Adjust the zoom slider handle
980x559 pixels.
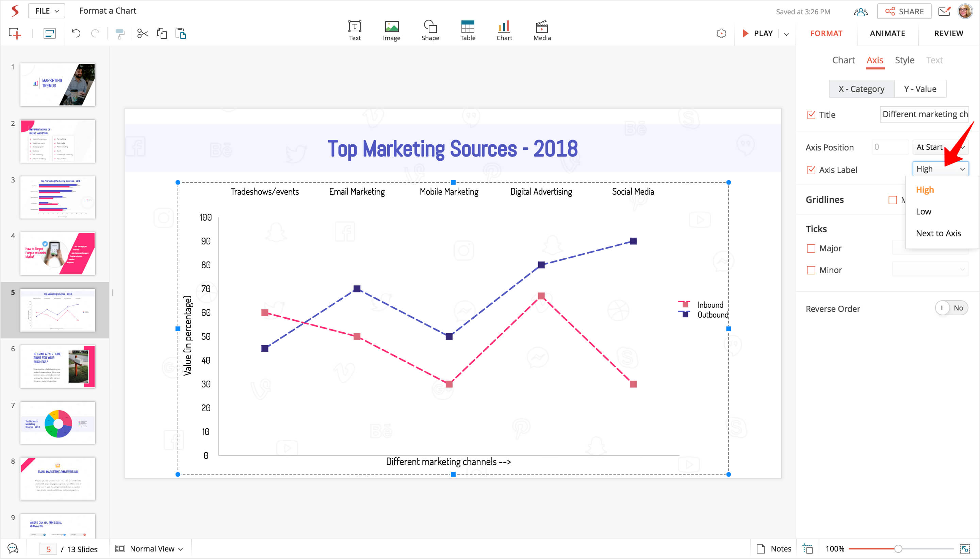pyautogui.click(x=898, y=549)
